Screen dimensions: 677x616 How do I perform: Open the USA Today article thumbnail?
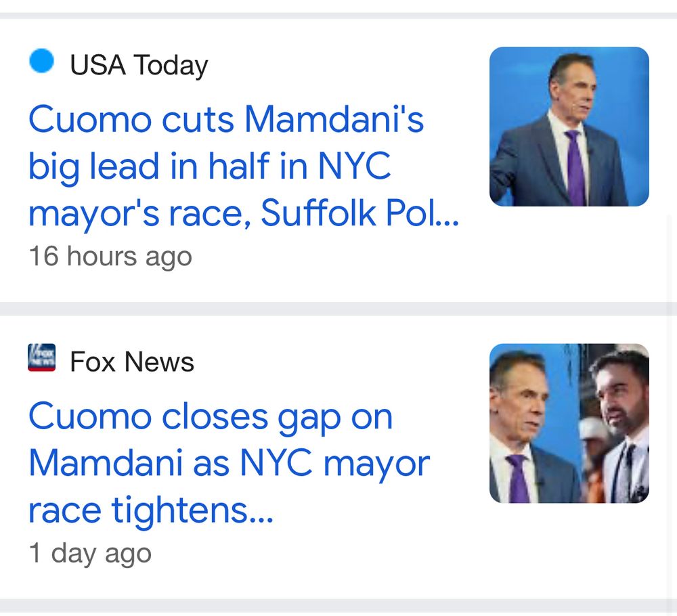[569, 127]
